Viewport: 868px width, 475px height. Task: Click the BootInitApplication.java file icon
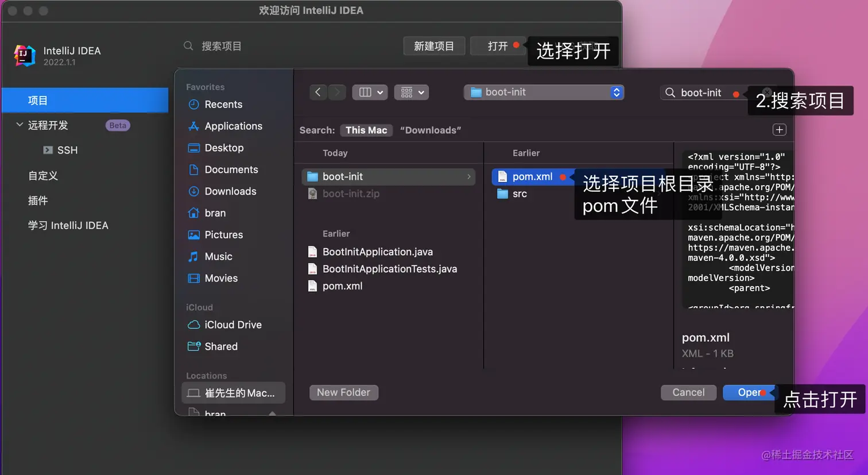coord(312,252)
